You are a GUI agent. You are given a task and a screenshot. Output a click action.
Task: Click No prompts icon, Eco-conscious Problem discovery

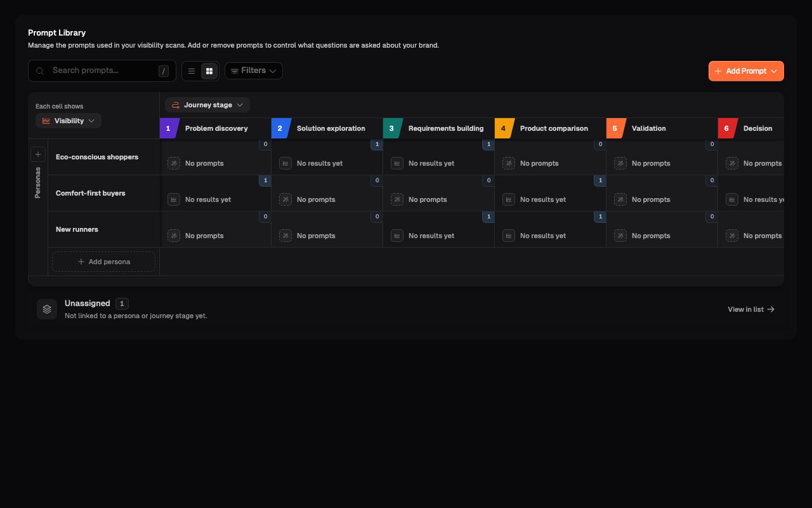(x=174, y=163)
